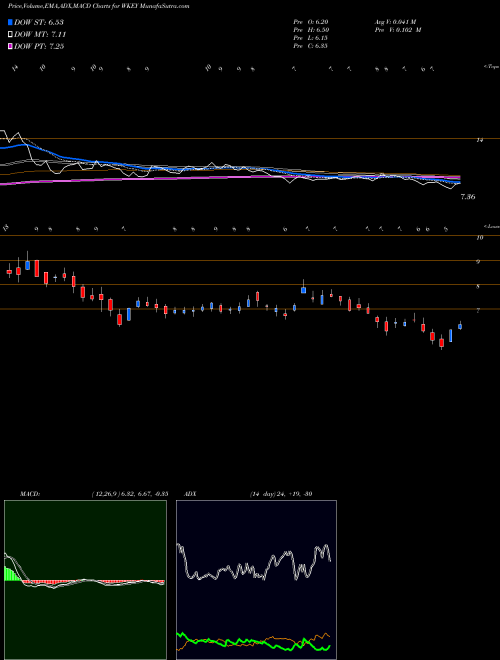Click the 'Pre H: 6.59' value

click(x=311, y=30)
